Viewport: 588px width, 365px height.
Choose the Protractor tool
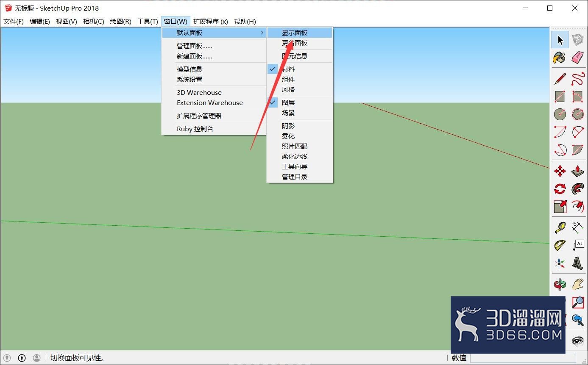560,245
